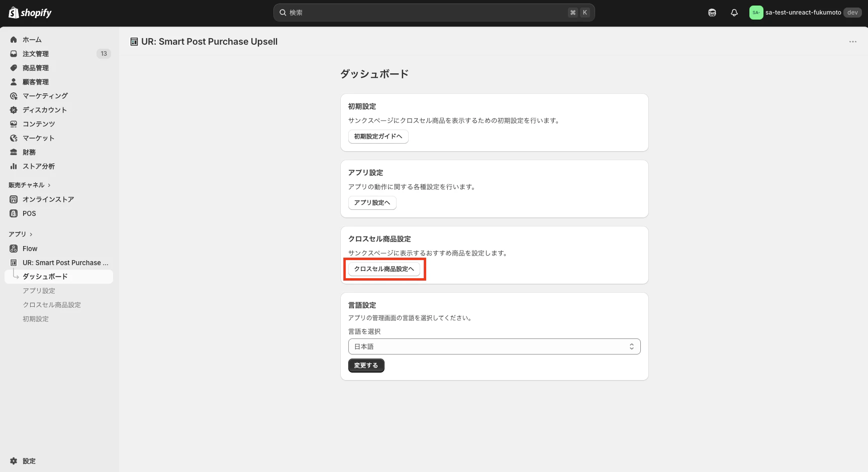868x472 pixels.
Task: Open the ストア分析 bar chart icon
Action: click(x=14, y=166)
